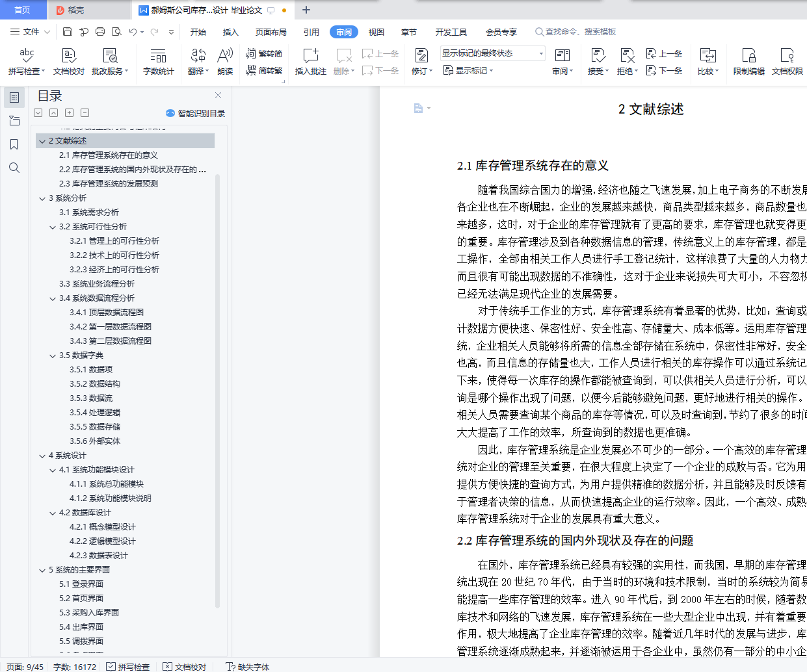Open the quick access toolbar customize arrow
The image size is (807, 672).
point(172,31)
